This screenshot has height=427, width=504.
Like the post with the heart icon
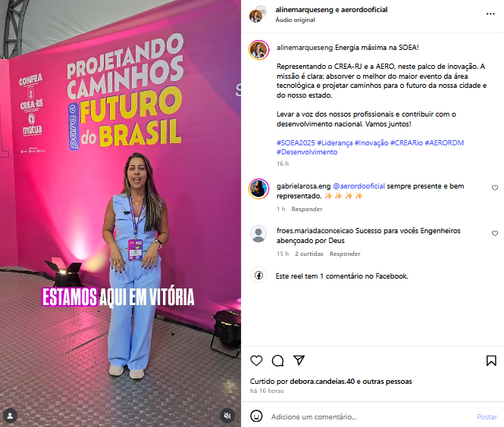click(256, 361)
